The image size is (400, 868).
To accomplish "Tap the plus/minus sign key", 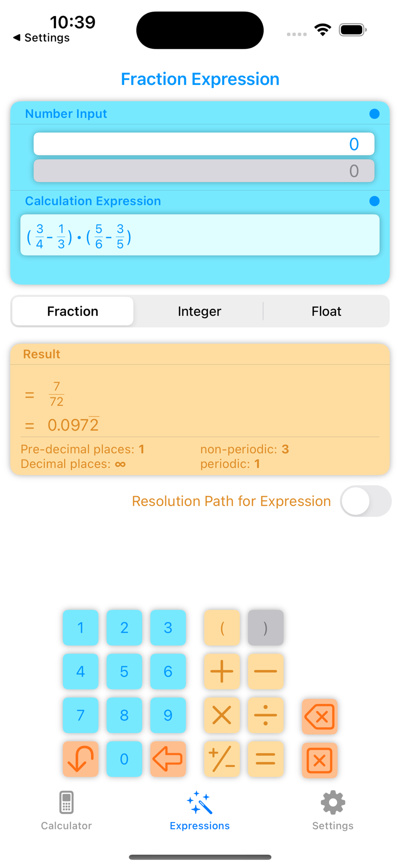I will pos(222,759).
